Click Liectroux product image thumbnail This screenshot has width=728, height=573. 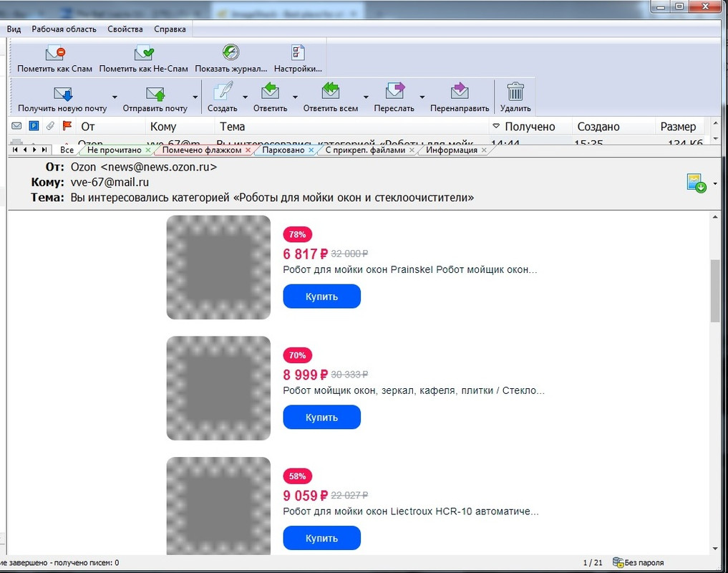[218, 506]
